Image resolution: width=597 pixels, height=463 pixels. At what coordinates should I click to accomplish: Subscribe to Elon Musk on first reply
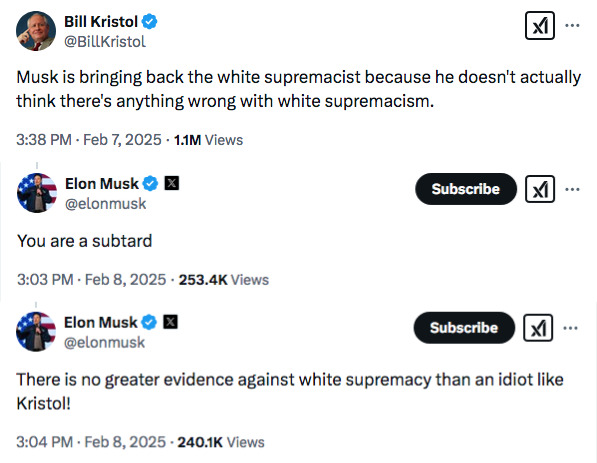(x=466, y=189)
